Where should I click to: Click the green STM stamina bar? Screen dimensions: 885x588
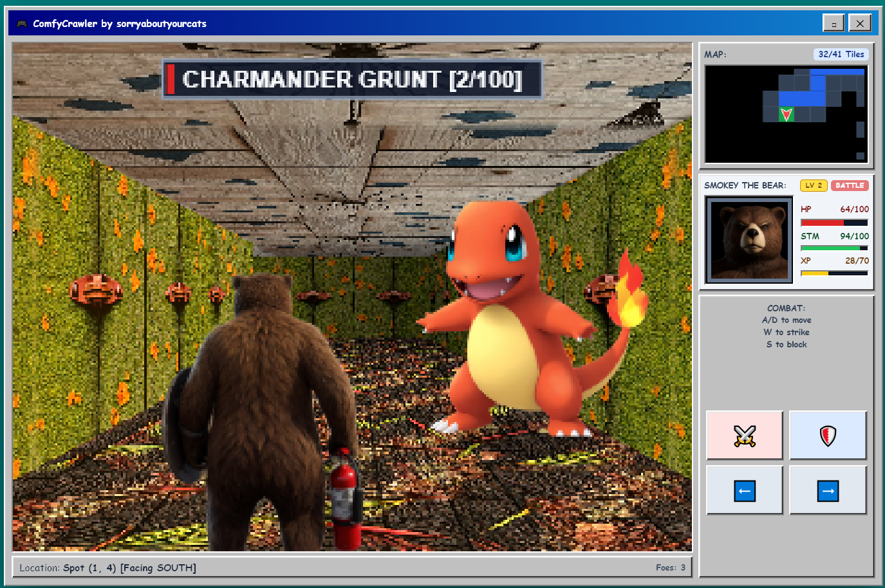834,248
